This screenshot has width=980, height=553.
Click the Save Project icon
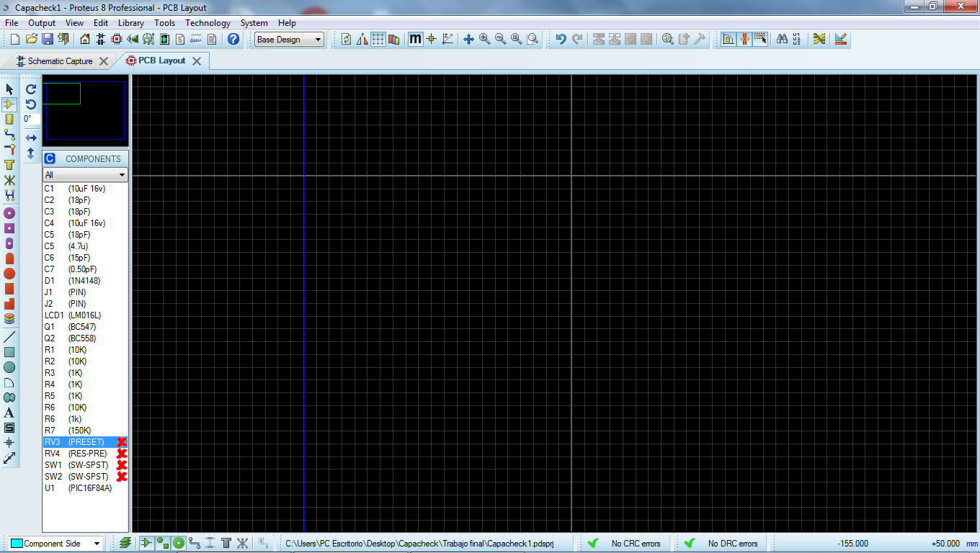(x=47, y=39)
